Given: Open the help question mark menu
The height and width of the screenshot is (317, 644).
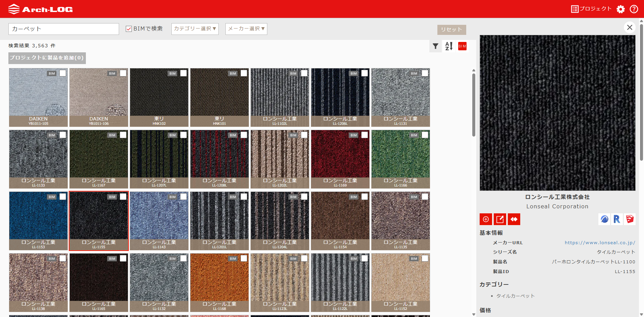Looking at the screenshot, I should (x=634, y=9).
